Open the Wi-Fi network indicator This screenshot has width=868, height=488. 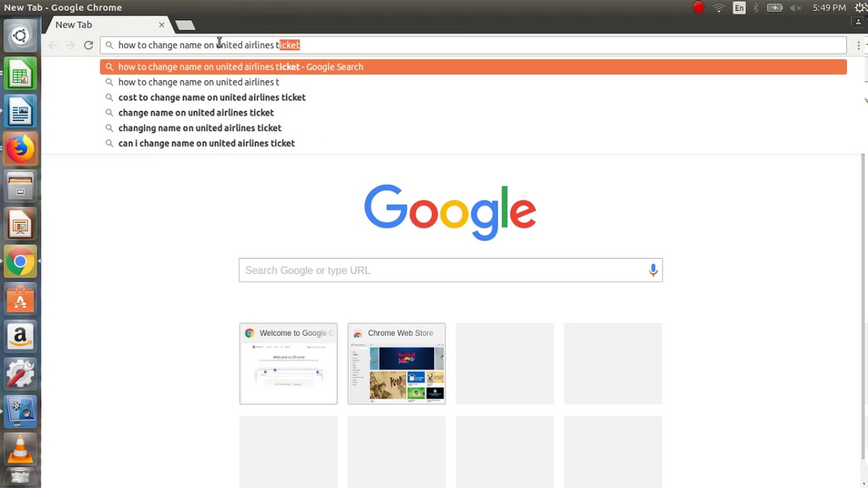(719, 7)
